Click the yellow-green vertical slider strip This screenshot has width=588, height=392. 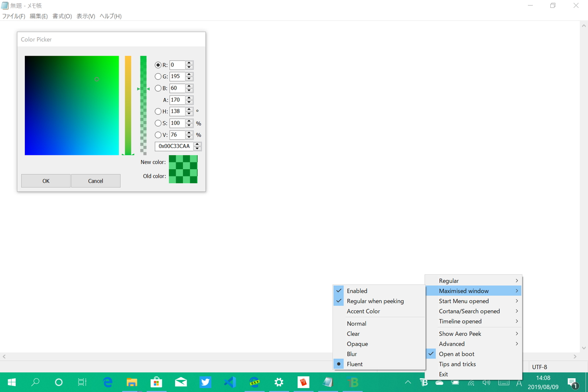(x=128, y=106)
